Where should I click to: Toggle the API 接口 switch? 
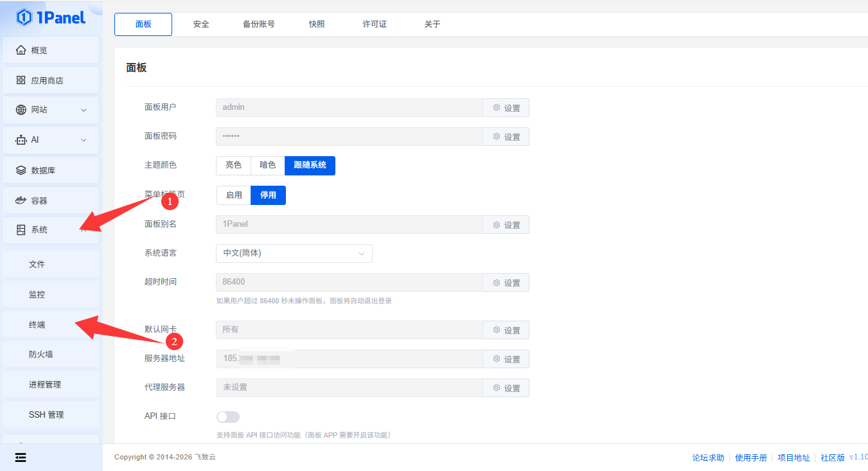[227, 416]
